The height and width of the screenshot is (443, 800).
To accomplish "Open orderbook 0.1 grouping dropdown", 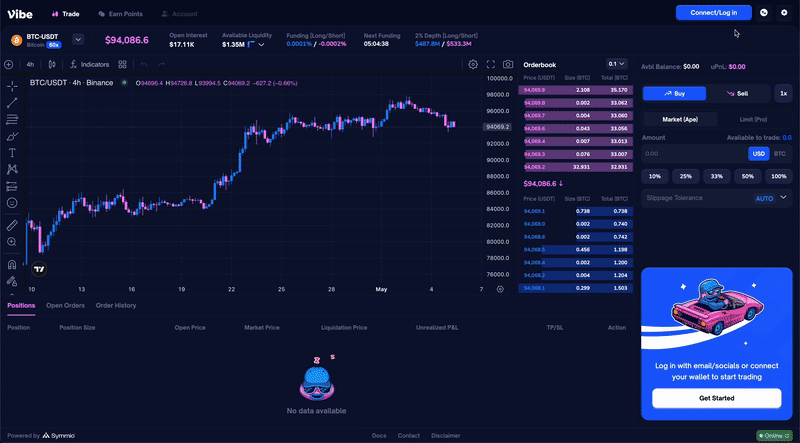I will tap(616, 64).
